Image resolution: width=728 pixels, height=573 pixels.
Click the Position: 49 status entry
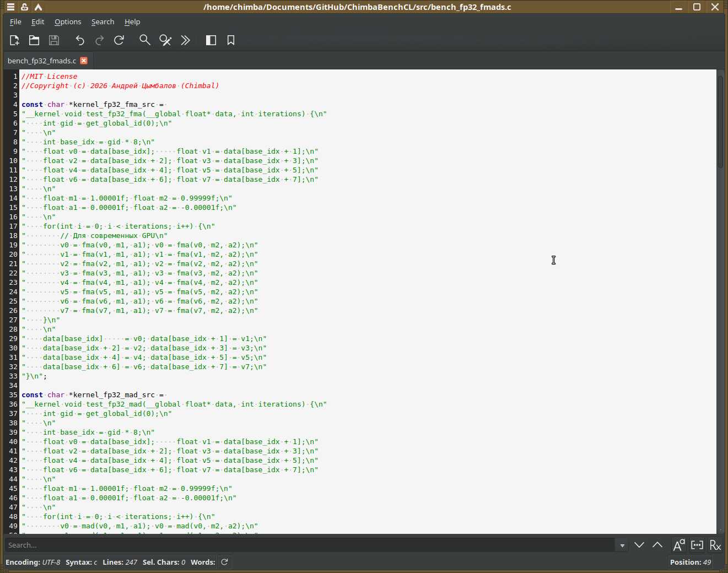(x=691, y=562)
